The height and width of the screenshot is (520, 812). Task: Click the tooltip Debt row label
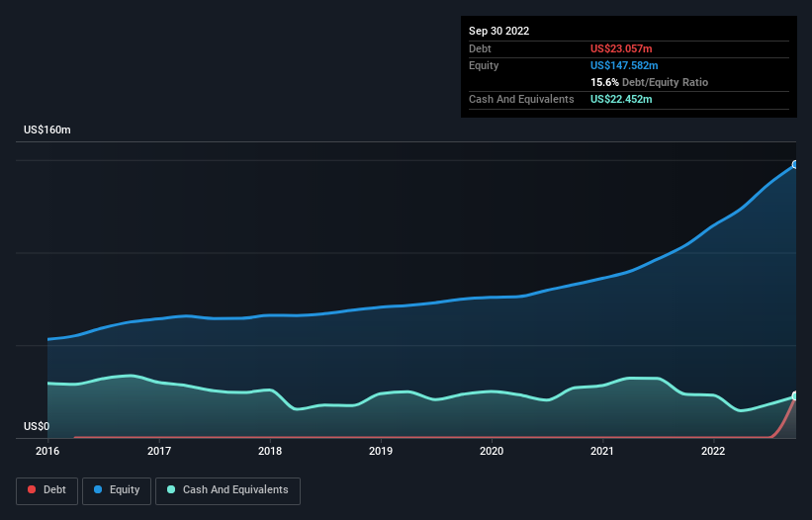click(x=480, y=48)
